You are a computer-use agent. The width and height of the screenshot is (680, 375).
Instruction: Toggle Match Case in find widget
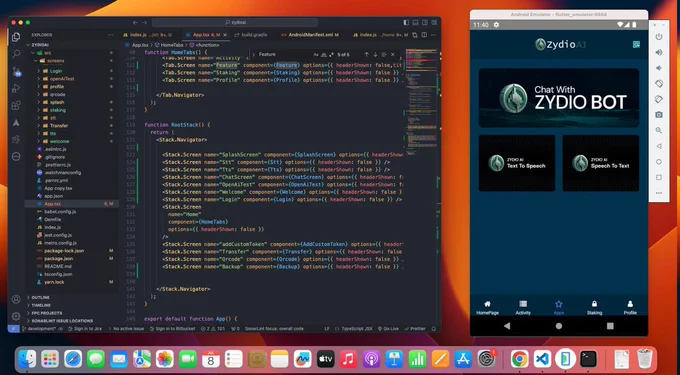tap(316, 55)
